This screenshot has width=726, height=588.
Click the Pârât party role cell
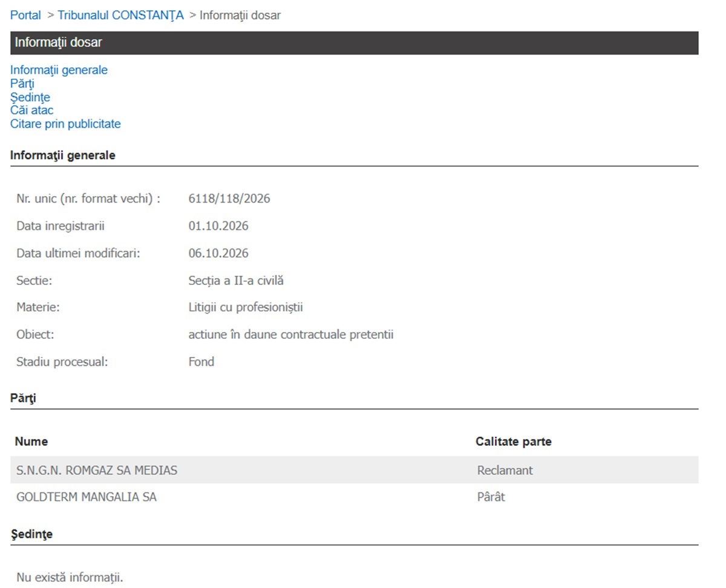(x=491, y=497)
